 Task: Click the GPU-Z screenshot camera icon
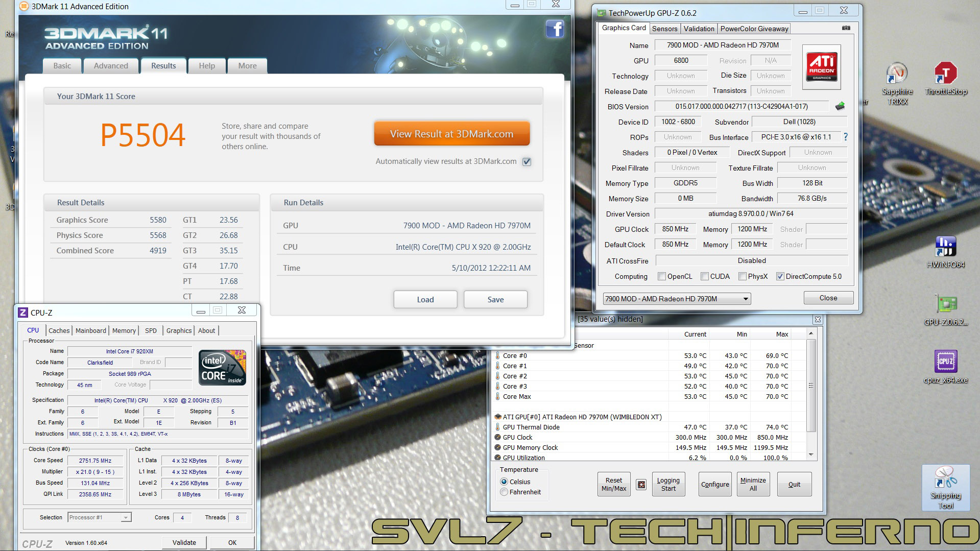846,28
